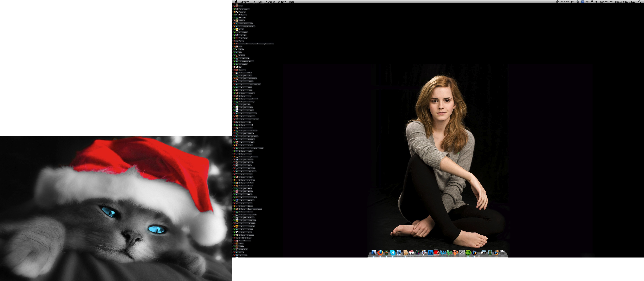Open Address Book in the Dock
The width and height of the screenshot is (644, 281).
pos(406,253)
